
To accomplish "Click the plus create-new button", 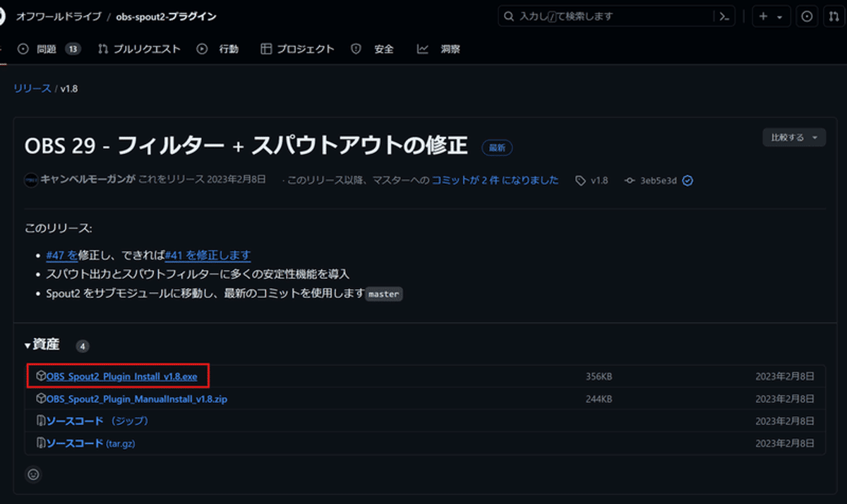I will click(x=763, y=16).
